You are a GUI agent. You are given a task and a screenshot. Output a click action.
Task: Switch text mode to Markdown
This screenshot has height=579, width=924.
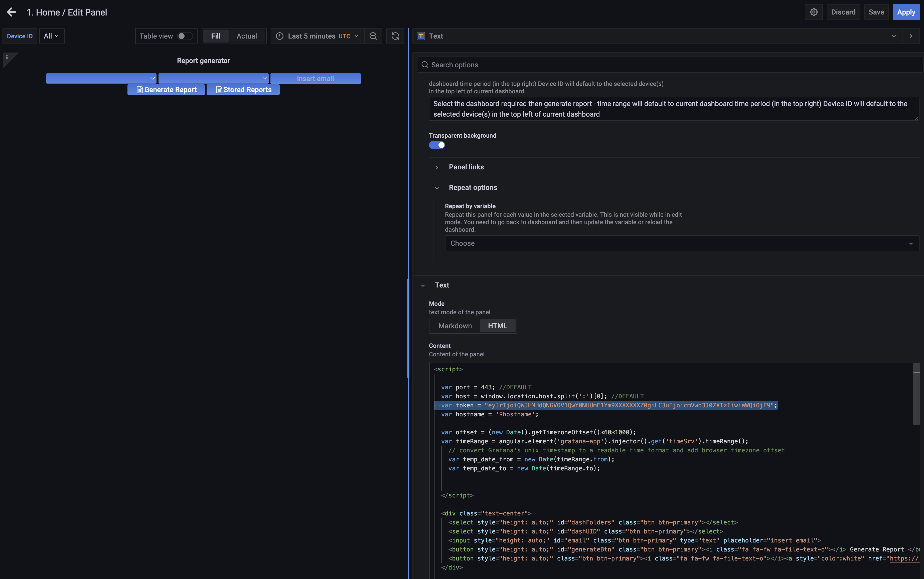[x=455, y=326]
